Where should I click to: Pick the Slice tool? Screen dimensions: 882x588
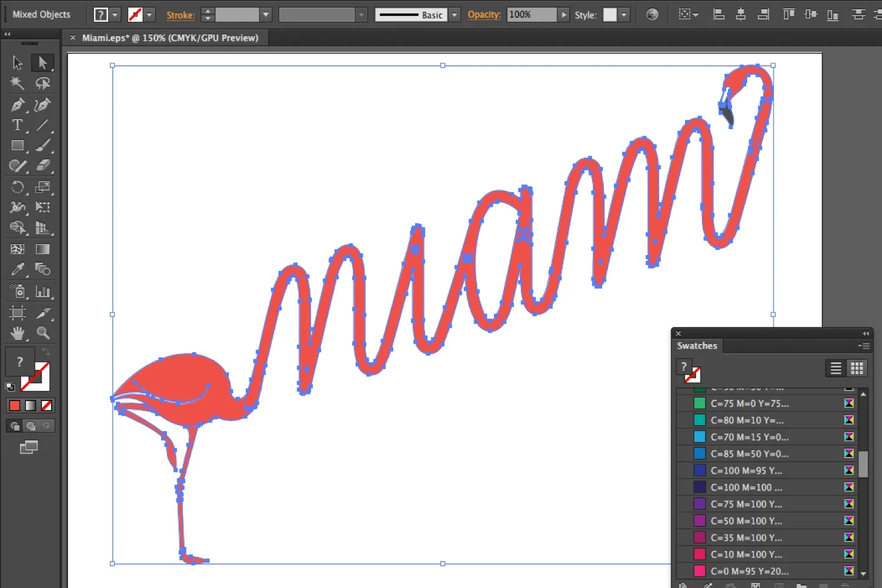42,312
